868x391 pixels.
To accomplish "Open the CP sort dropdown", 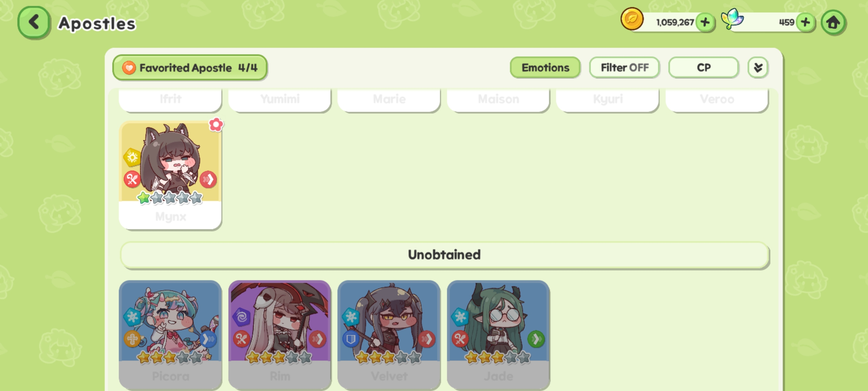I will coord(703,68).
